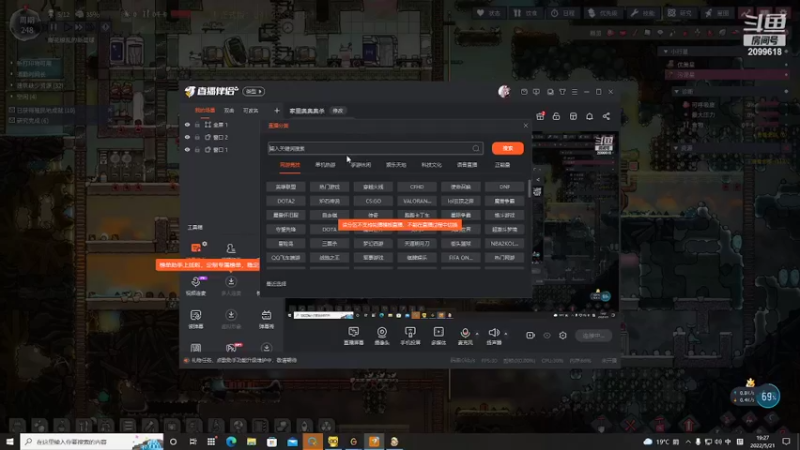Screen dimensions: 800x450
Task: Toggle visibility eye of 窗口 2 source
Action: (x=187, y=137)
